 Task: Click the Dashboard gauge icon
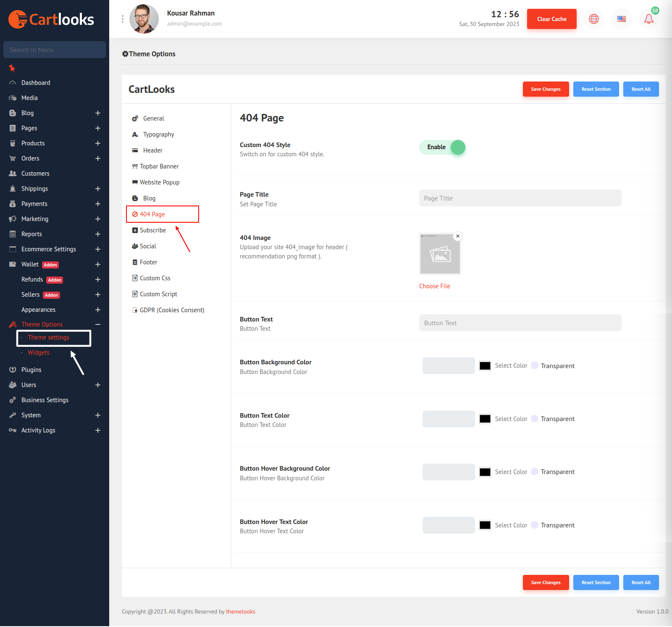click(13, 83)
